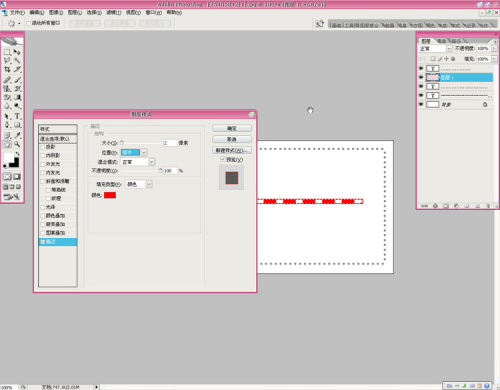Open the File (文件) menu
500x390 pixels.
click(x=17, y=13)
